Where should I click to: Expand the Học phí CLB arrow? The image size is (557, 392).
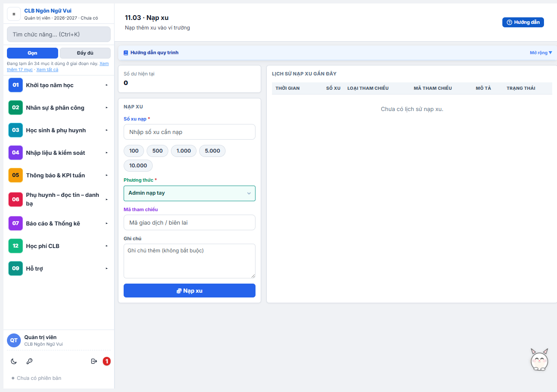click(x=107, y=246)
